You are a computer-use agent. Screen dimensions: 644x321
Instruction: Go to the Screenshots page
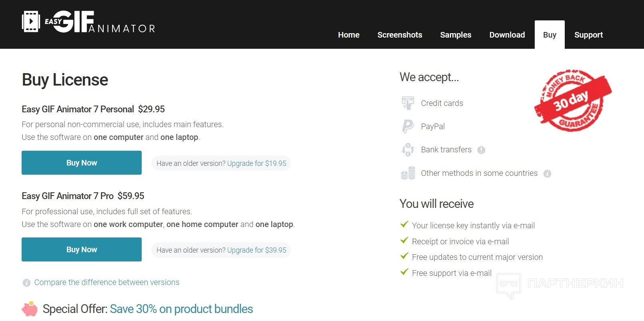(399, 35)
